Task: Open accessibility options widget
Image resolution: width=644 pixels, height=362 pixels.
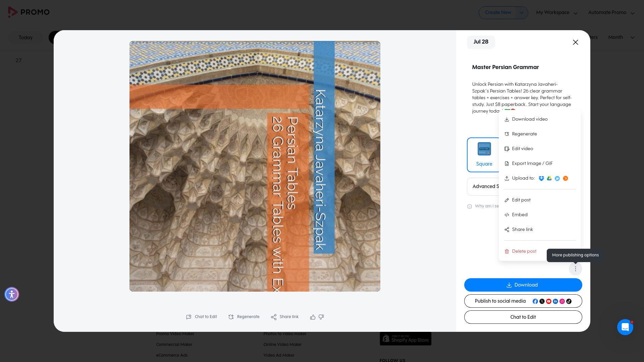Action: (12, 294)
